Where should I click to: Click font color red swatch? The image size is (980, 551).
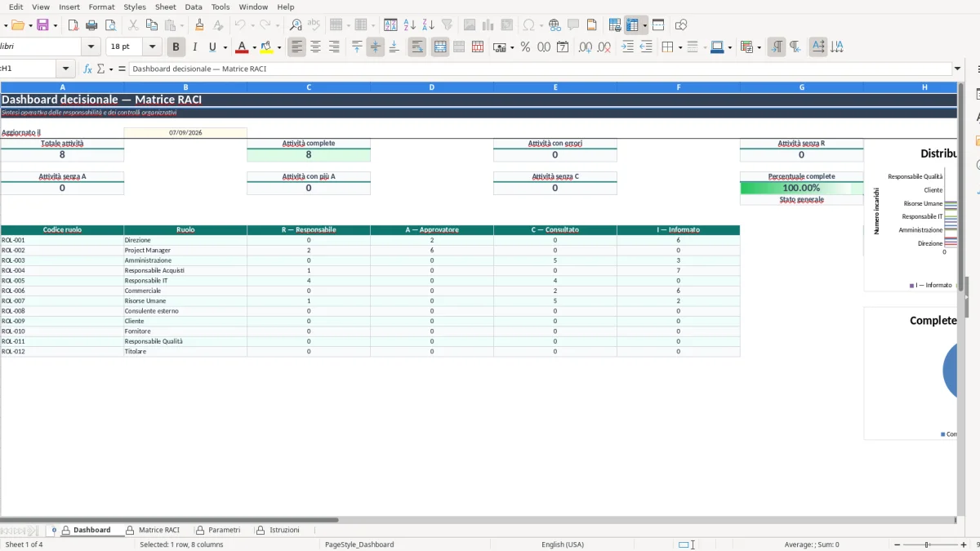pyautogui.click(x=242, y=47)
